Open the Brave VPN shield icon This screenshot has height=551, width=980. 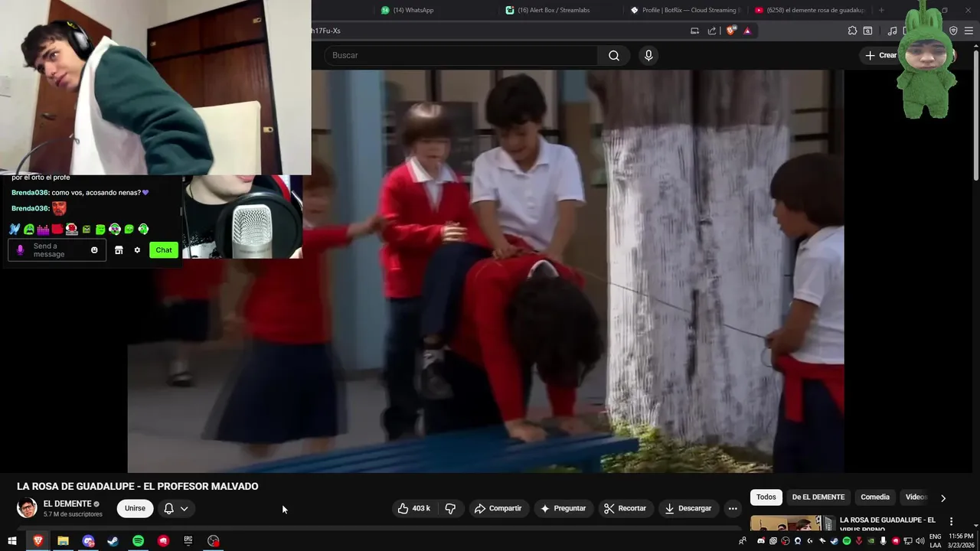pyautogui.click(x=953, y=31)
